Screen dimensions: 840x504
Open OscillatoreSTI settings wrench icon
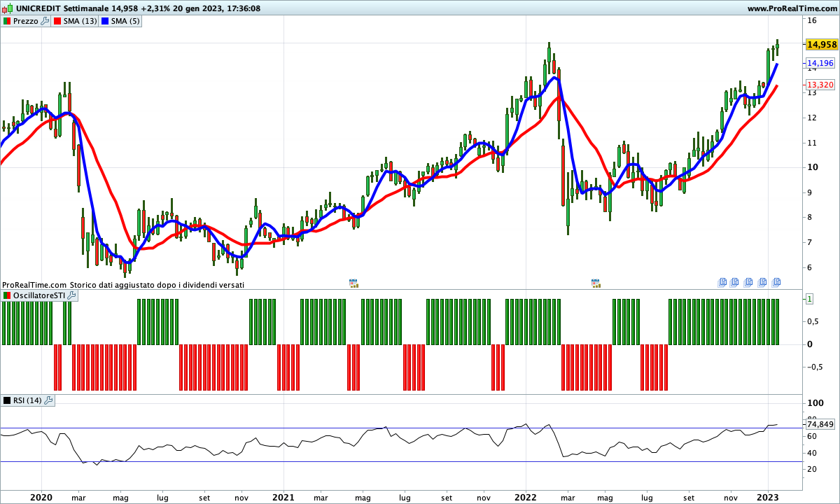pyautogui.click(x=71, y=296)
